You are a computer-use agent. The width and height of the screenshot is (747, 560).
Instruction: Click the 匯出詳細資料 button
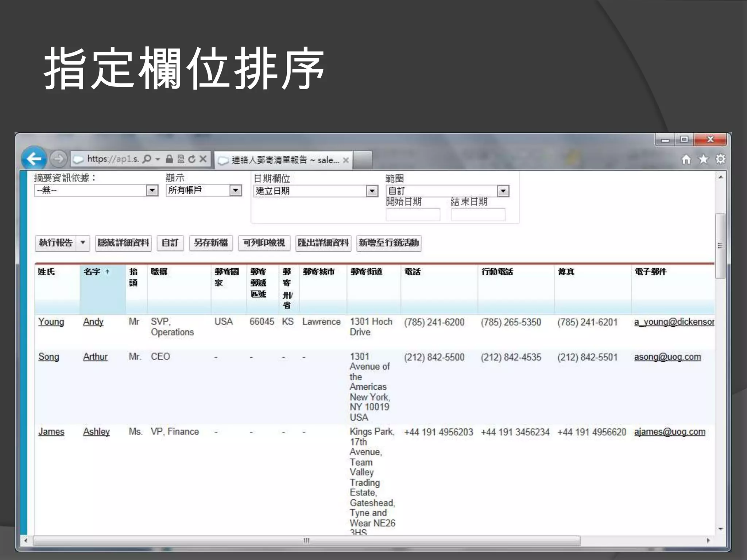coord(323,243)
